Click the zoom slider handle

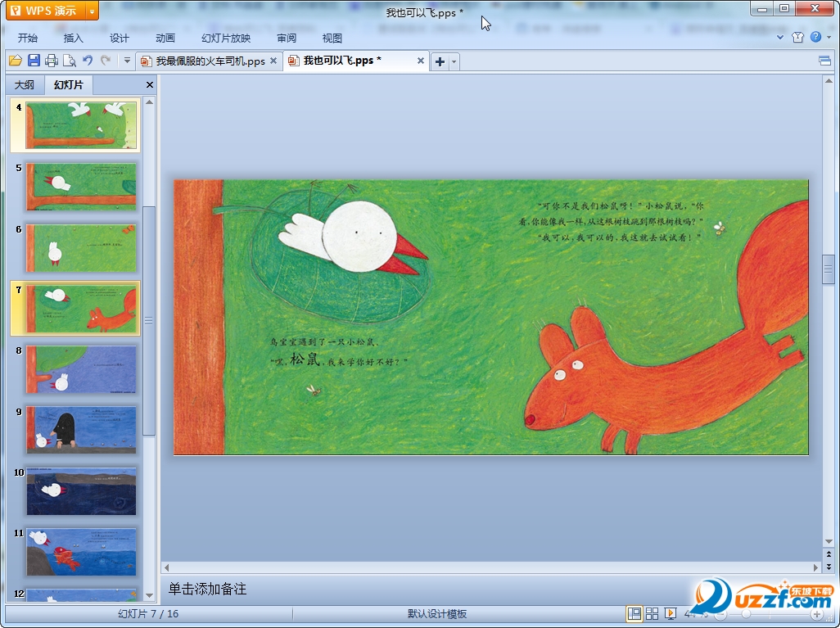pos(745,614)
